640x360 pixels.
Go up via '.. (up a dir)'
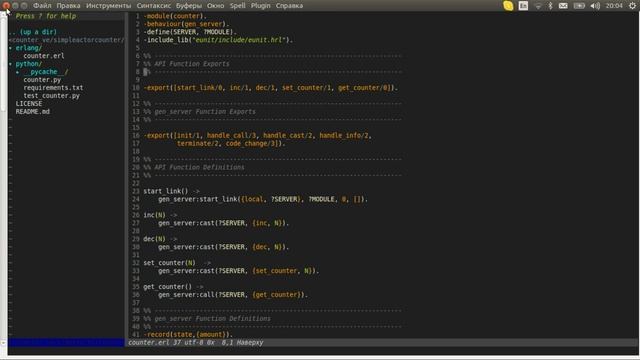(33, 32)
